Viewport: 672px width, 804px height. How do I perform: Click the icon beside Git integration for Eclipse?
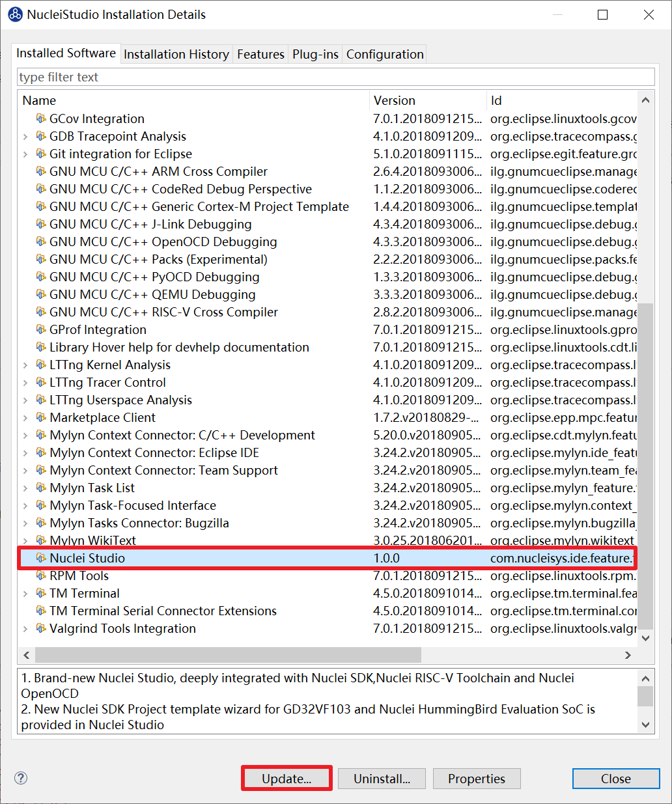click(x=41, y=154)
